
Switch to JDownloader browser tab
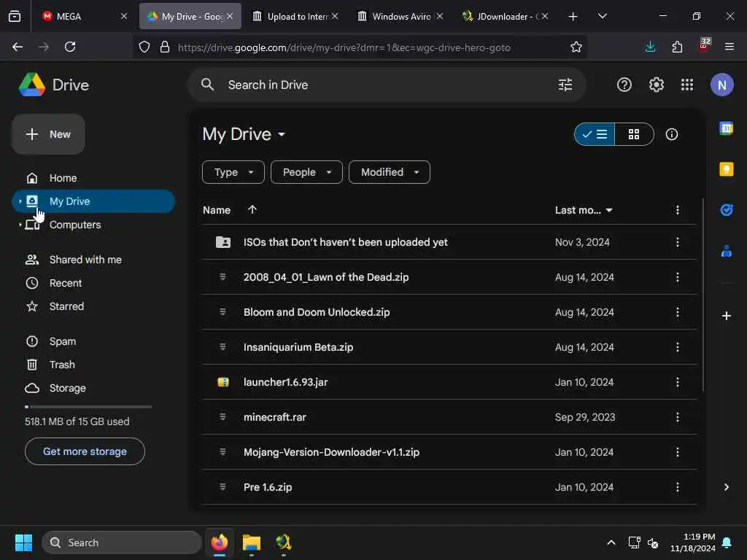(504, 16)
